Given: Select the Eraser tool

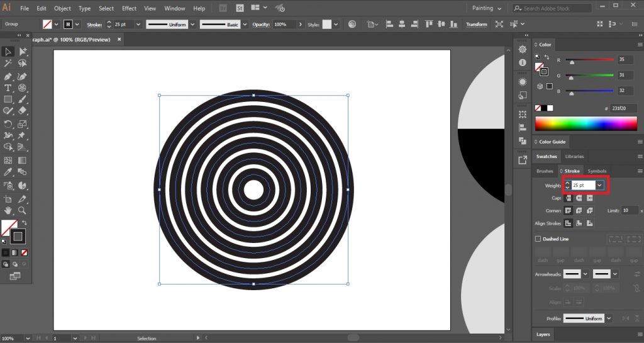Looking at the screenshot, I should pos(23,111).
